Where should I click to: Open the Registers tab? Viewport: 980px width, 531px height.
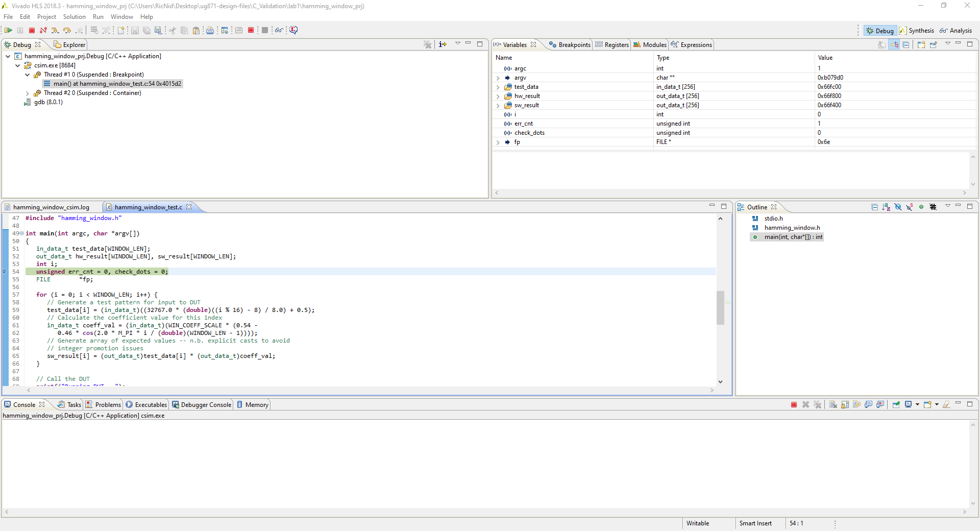(x=612, y=45)
